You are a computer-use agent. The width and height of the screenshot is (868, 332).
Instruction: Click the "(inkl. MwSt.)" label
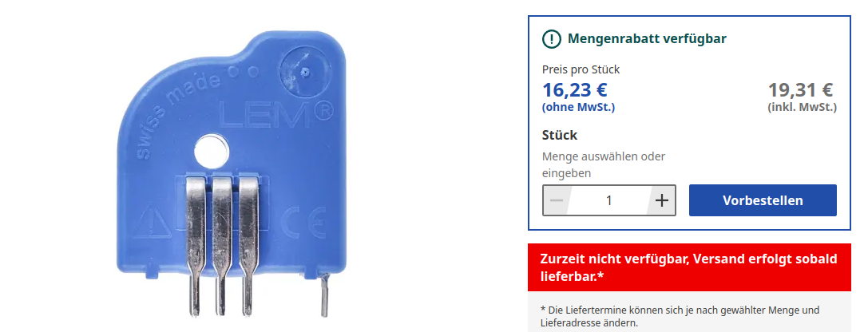click(x=802, y=107)
